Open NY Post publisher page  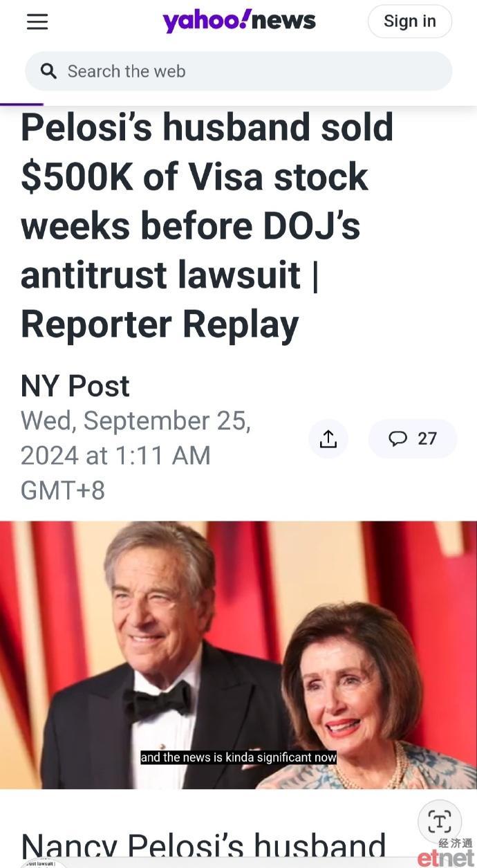(75, 386)
